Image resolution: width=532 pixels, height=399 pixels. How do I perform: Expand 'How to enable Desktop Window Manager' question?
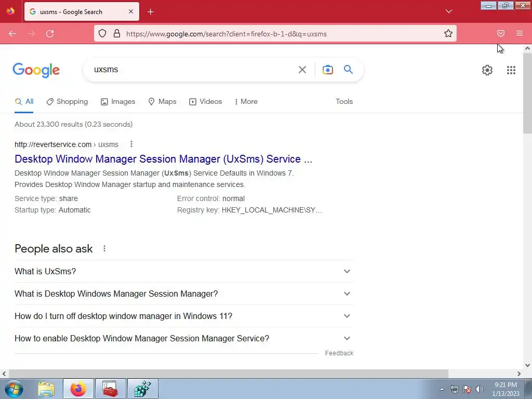(x=183, y=339)
